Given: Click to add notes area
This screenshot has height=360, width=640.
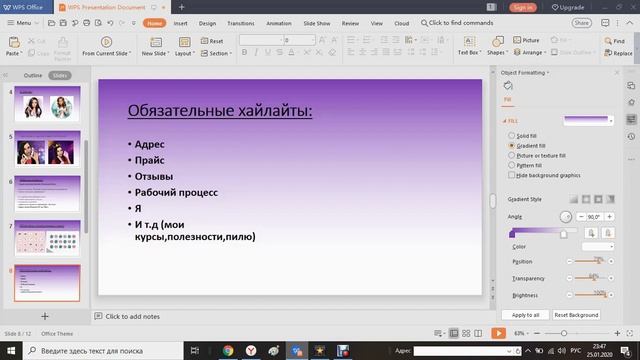Looking at the screenshot, I should [133, 316].
